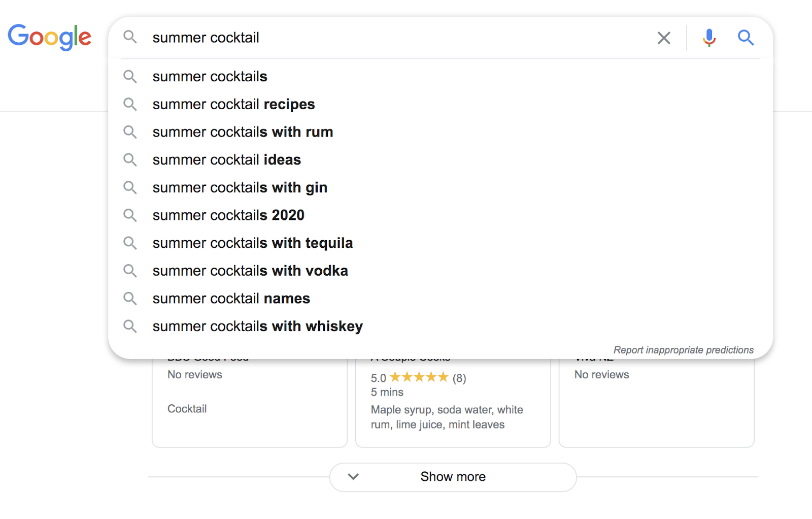
Task: Choose 'summer cocktails with vodka' suggestion
Action: 250,271
